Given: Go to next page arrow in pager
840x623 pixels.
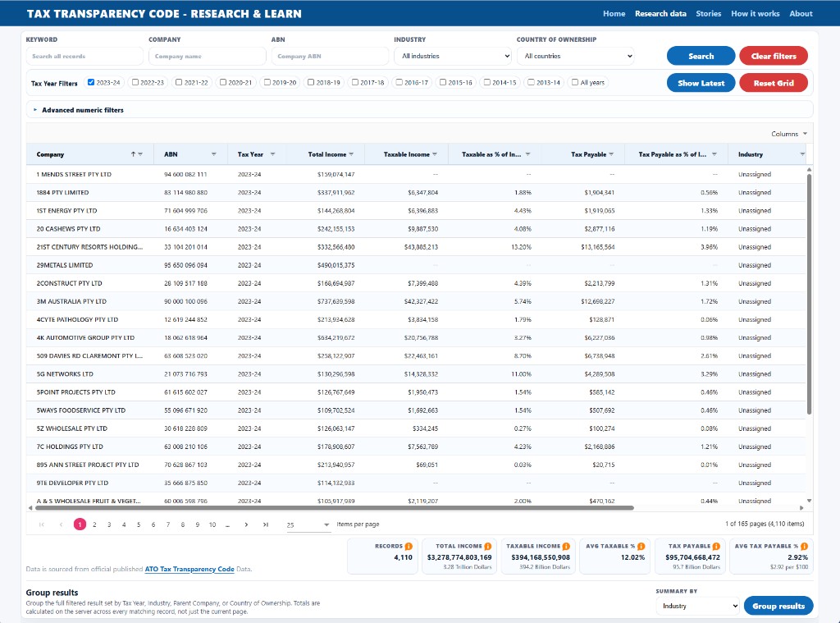Looking at the screenshot, I should pyautogui.click(x=246, y=525).
